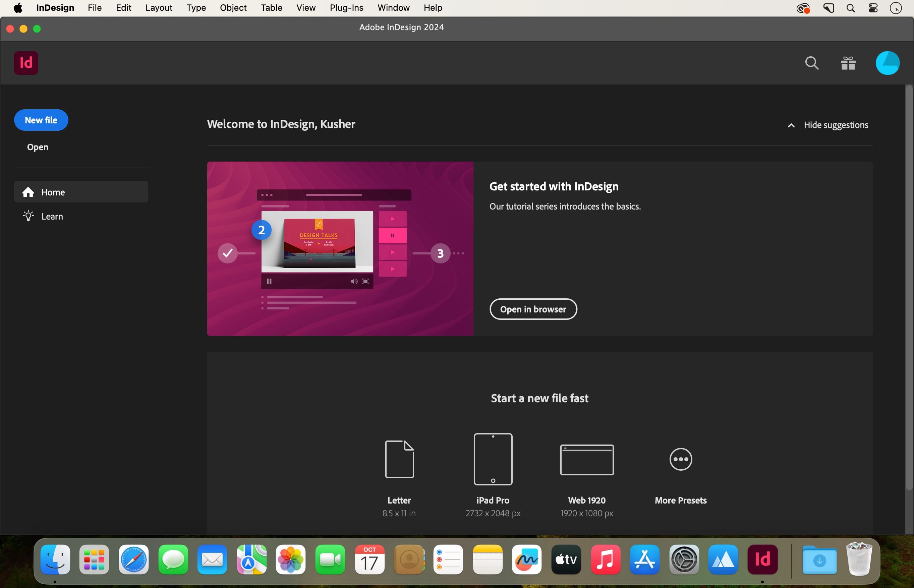Open the Layout menu

pyautogui.click(x=159, y=8)
